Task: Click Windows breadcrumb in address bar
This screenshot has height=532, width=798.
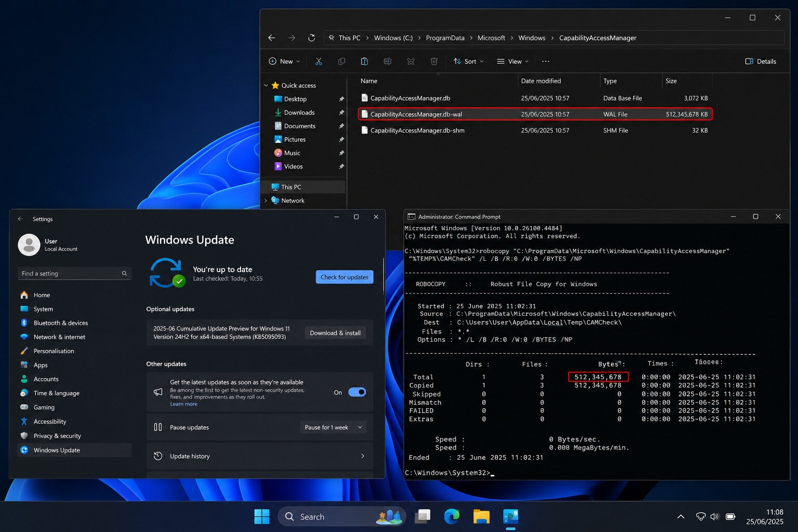Action: (x=532, y=38)
